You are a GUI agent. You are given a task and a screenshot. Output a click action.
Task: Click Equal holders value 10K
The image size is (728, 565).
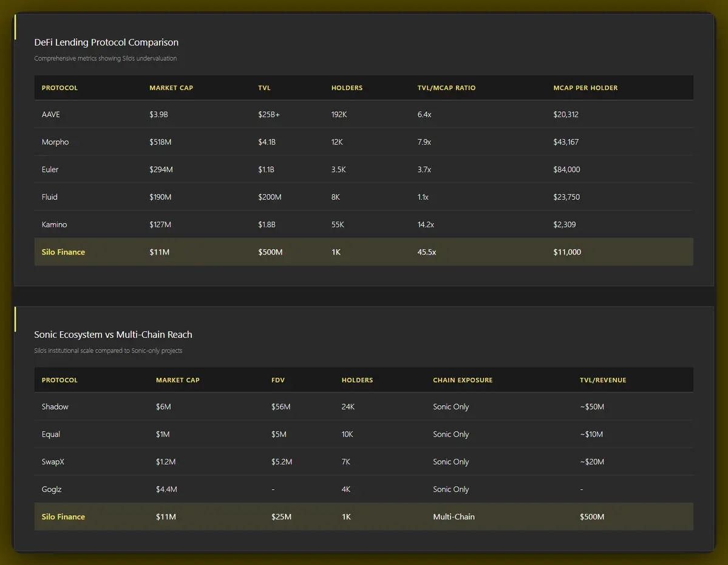(347, 434)
